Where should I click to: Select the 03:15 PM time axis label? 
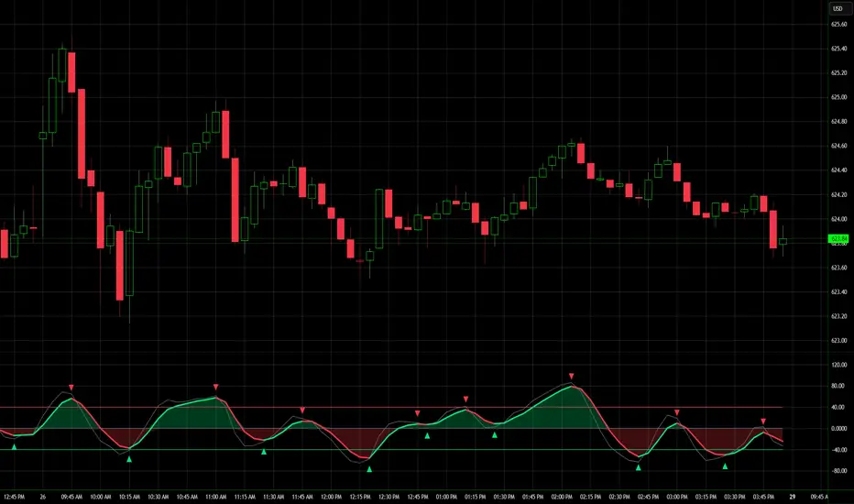[706, 497]
